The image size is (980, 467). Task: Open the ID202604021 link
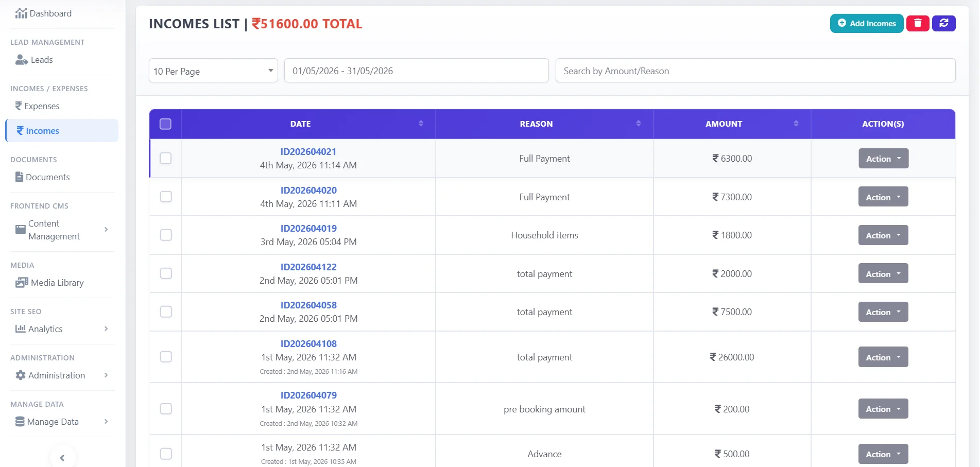point(308,152)
